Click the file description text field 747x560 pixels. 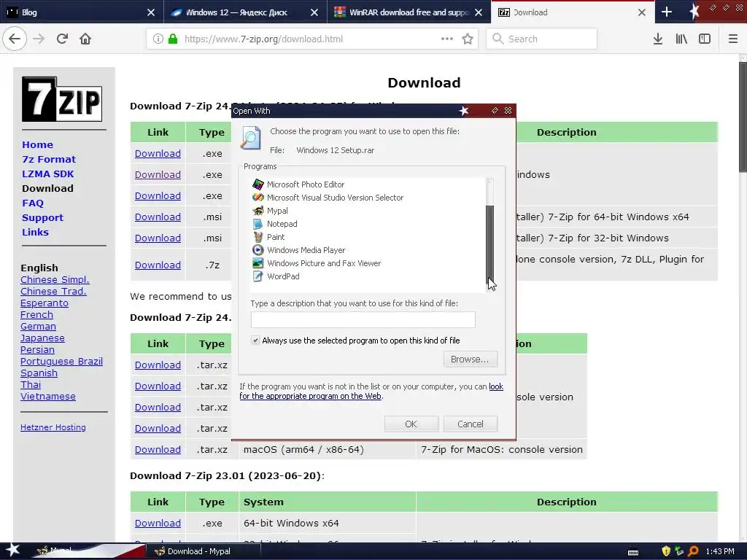point(363,319)
